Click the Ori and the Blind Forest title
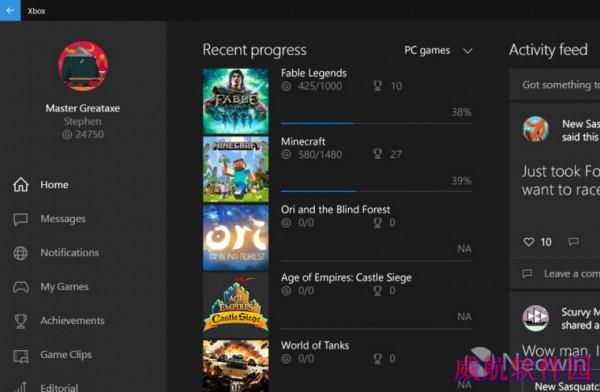Image resolution: width=600 pixels, height=392 pixels. point(336,209)
